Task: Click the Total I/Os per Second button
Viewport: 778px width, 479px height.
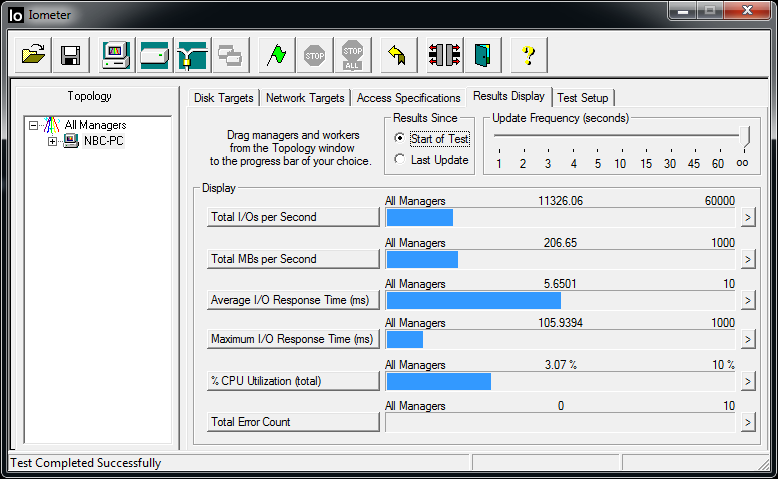Action: (293, 217)
